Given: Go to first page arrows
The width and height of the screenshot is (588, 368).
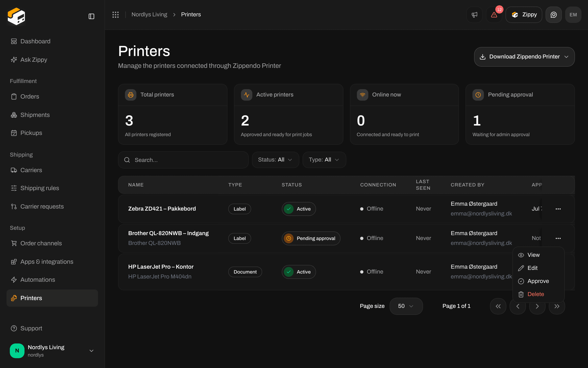Looking at the screenshot, I should (498, 306).
